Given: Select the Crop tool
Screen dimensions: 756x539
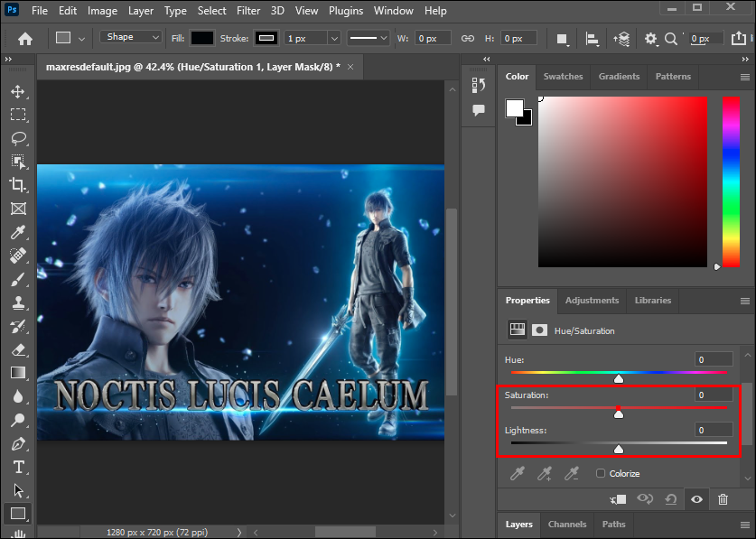Looking at the screenshot, I should (x=18, y=185).
